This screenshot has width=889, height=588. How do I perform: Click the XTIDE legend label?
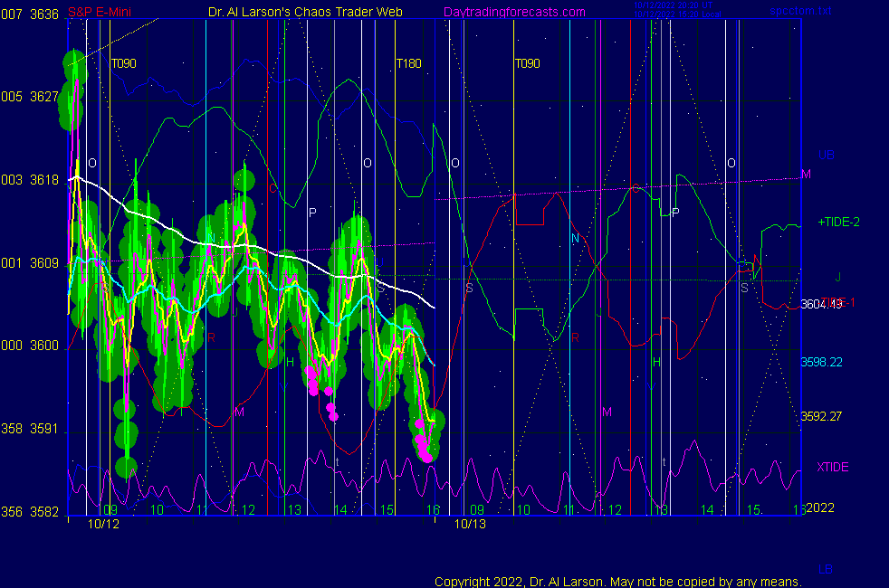point(832,467)
